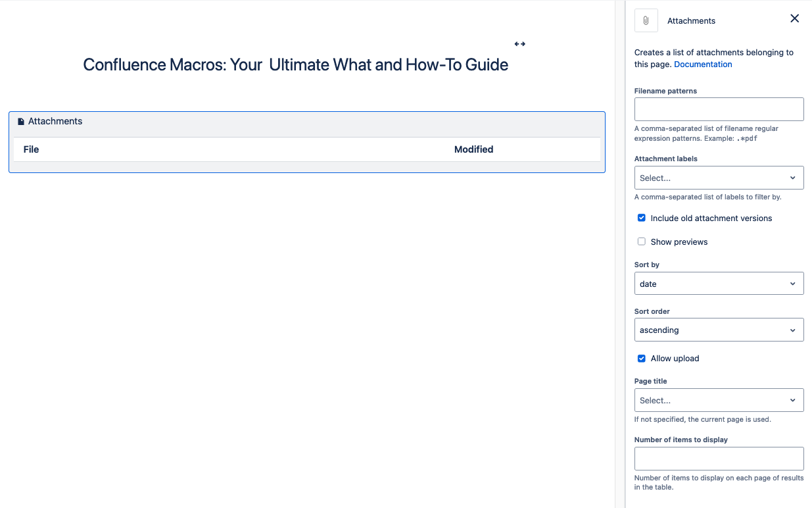Click the document icon beside the Attachments macro title

coord(20,121)
